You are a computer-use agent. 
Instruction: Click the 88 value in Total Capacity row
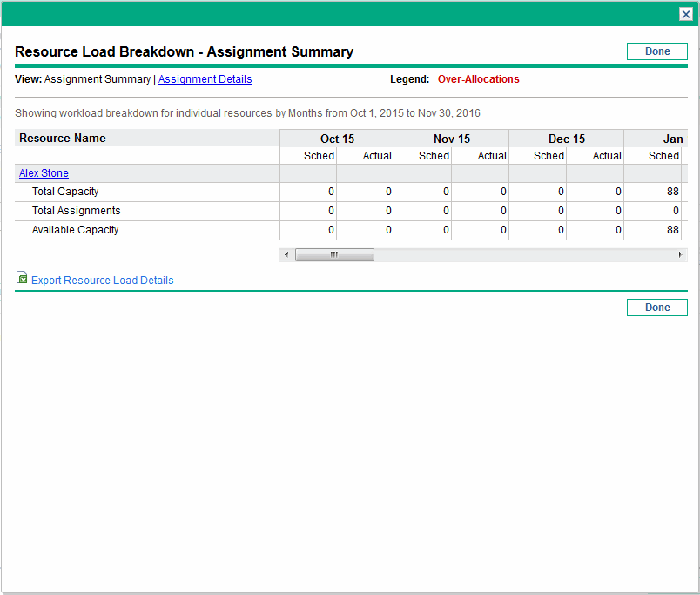coord(672,192)
